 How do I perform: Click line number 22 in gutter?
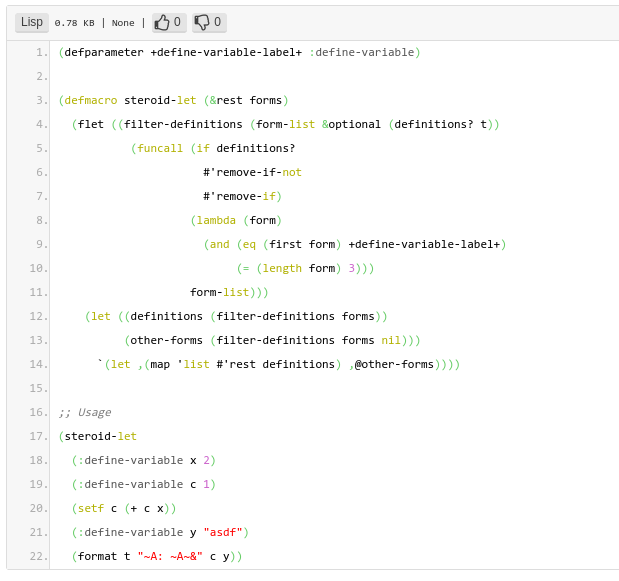click(38, 557)
